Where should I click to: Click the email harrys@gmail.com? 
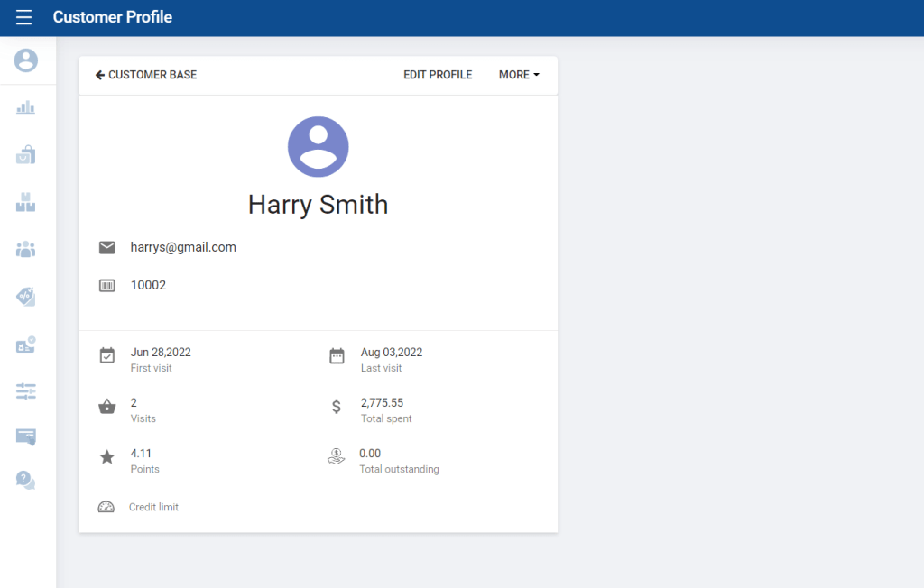click(183, 247)
